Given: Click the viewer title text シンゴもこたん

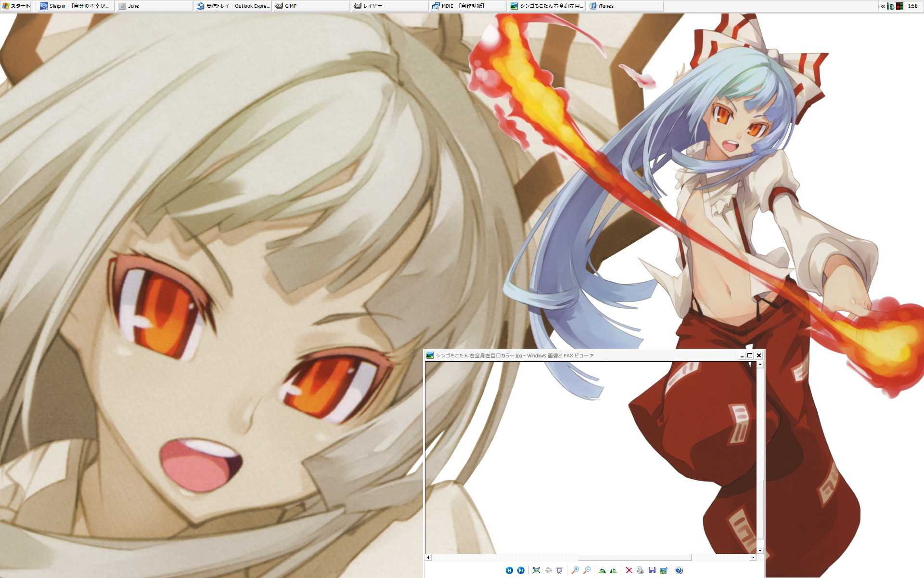Looking at the screenshot, I should 453,355.
